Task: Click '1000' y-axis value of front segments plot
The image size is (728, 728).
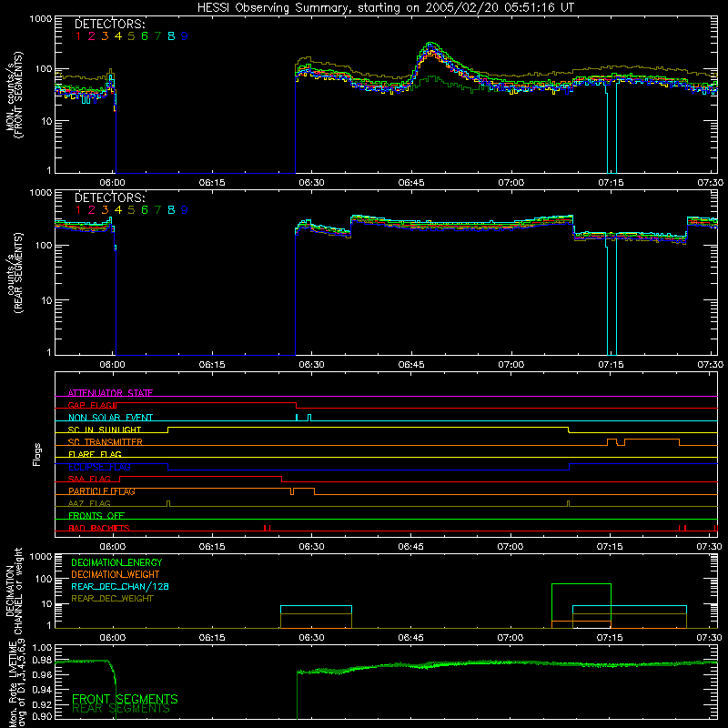Action: (41, 19)
